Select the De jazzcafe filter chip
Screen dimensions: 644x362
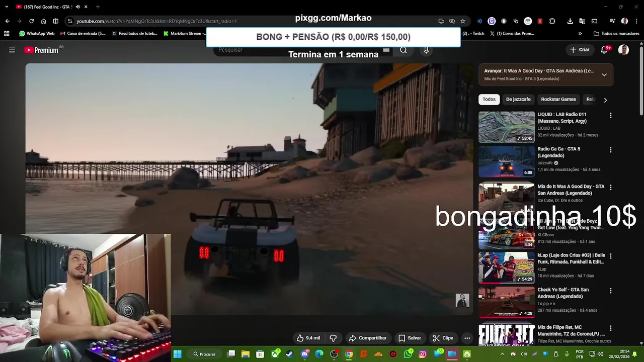(518, 100)
